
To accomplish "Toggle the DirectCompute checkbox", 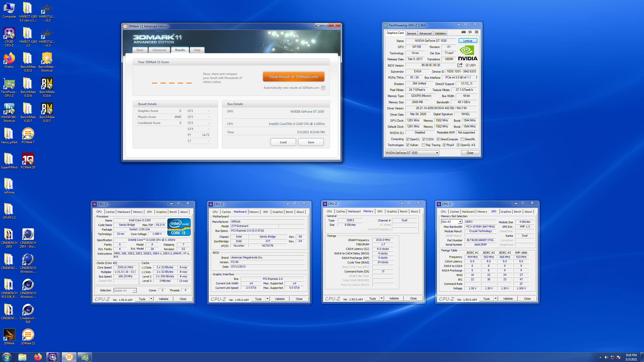I will click(438, 139).
